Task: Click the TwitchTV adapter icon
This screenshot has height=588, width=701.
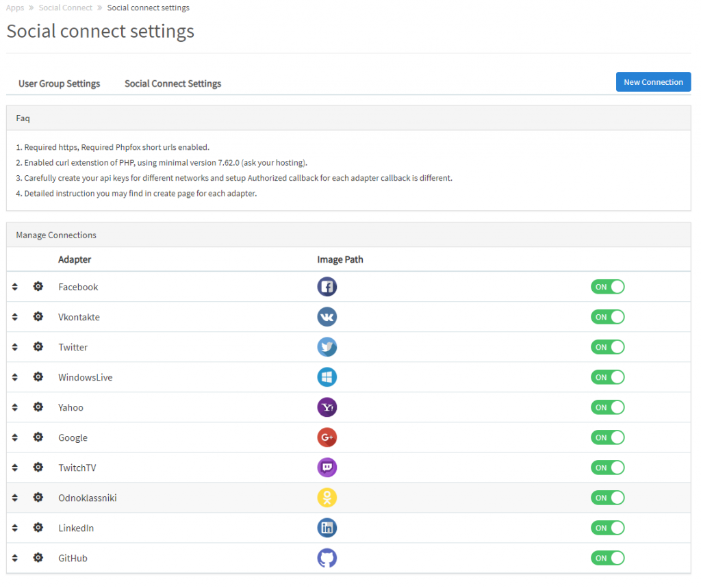Action: 327,467
